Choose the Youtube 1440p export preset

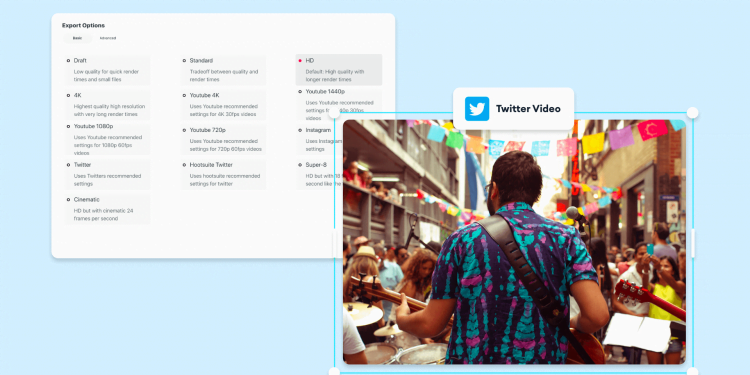coord(339,104)
